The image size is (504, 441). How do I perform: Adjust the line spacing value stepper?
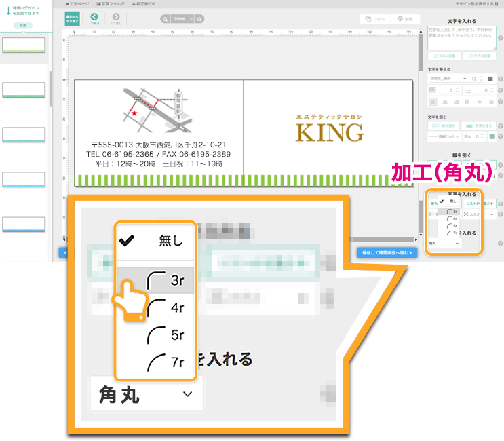click(x=492, y=90)
